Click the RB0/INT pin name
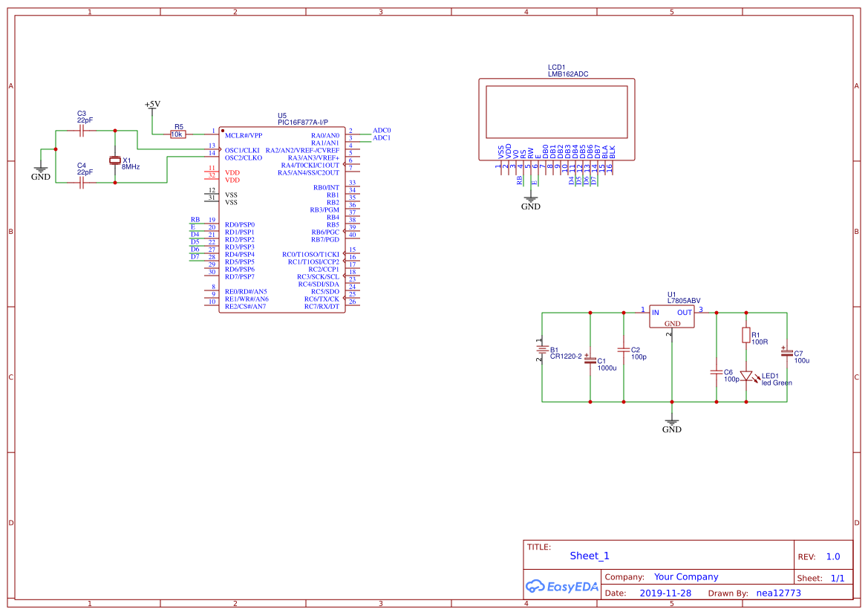 tap(326, 188)
